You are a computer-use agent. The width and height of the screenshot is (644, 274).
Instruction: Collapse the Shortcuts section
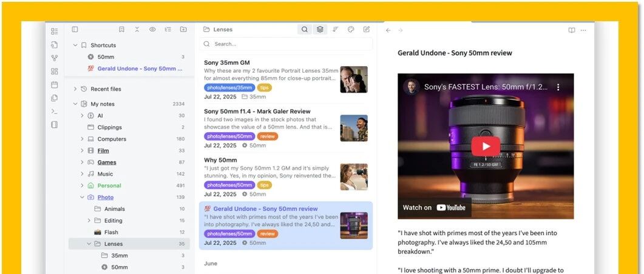(x=75, y=45)
